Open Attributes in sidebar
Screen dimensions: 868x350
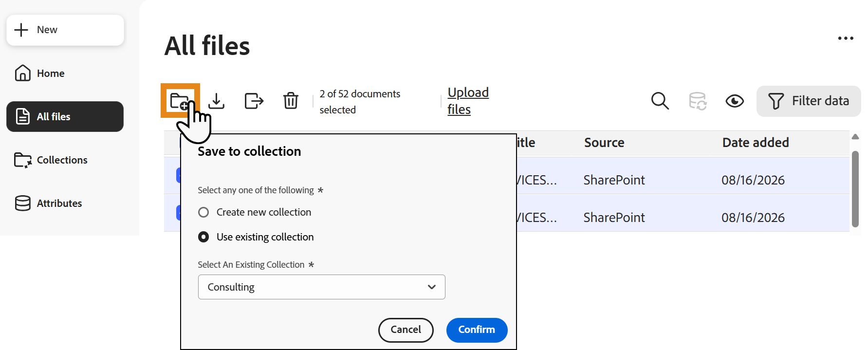tap(48, 203)
